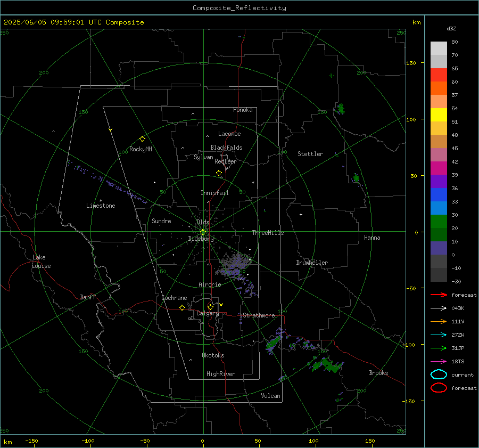Click the cyan current ellipse icon
479x448 pixels.
click(439, 374)
